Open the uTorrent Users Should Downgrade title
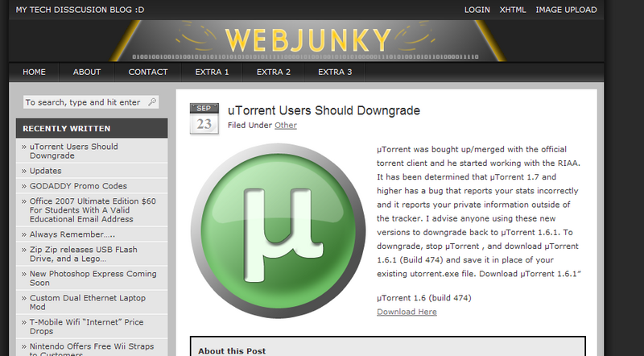The image size is (644, 356). click(x=324, y=110)
